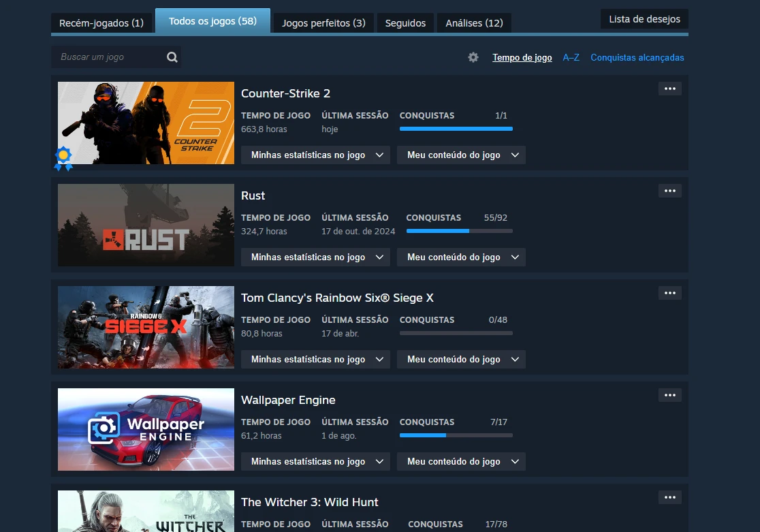Viewport: 760px width, 532px height.
Task: Click the search magnifier icon
Action: (x=172, y=57)
